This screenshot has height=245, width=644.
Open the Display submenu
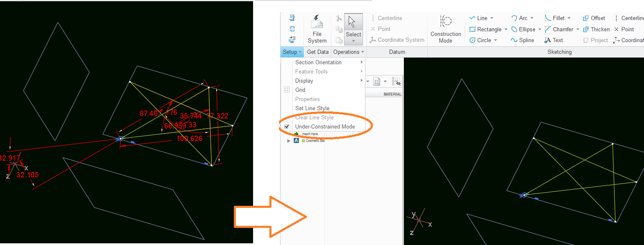(323, 81)
